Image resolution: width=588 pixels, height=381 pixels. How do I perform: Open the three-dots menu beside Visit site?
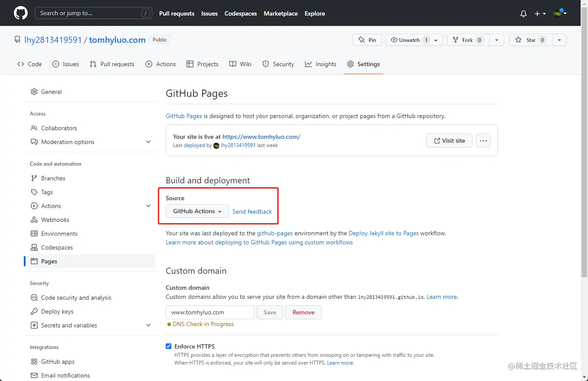click(x=483, y=141)
